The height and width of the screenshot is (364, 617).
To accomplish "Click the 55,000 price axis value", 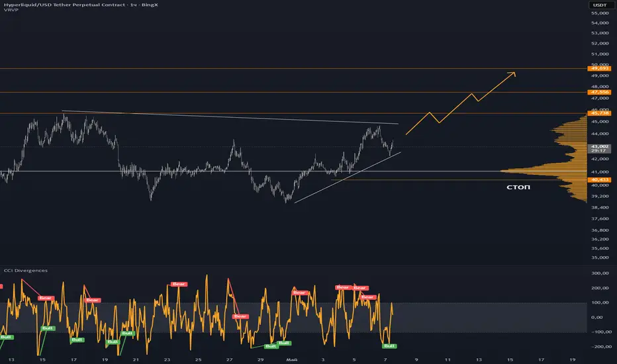I will (x=600, y=13).
